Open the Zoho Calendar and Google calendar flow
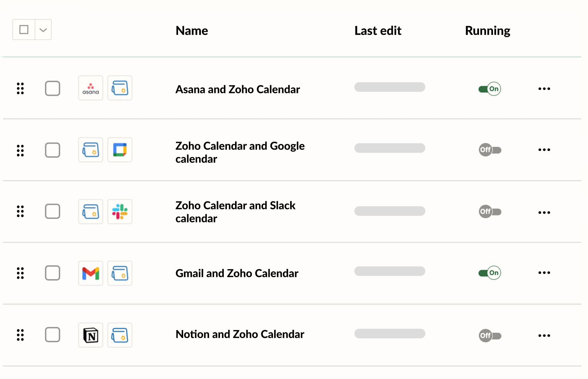 (240, 152)
